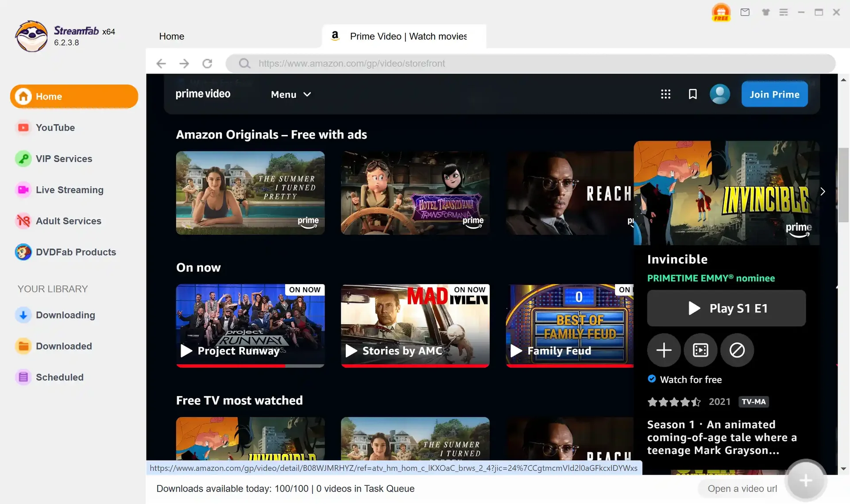Reload the current page
850x504 pixels.
tap(207, 63)
